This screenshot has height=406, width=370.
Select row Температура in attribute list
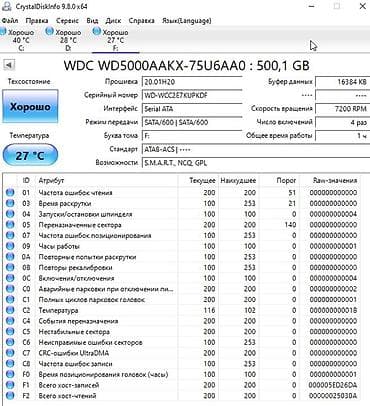click(182, 310)
